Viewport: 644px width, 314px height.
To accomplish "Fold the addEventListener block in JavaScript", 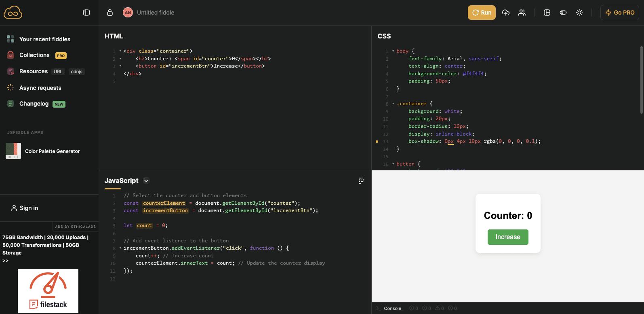I will [x=120, y=248].
